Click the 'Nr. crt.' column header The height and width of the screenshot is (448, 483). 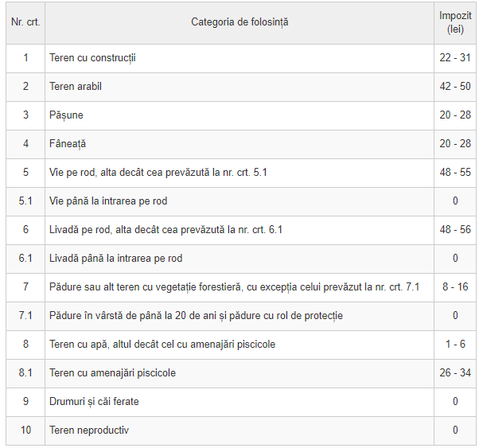(25, 22)
